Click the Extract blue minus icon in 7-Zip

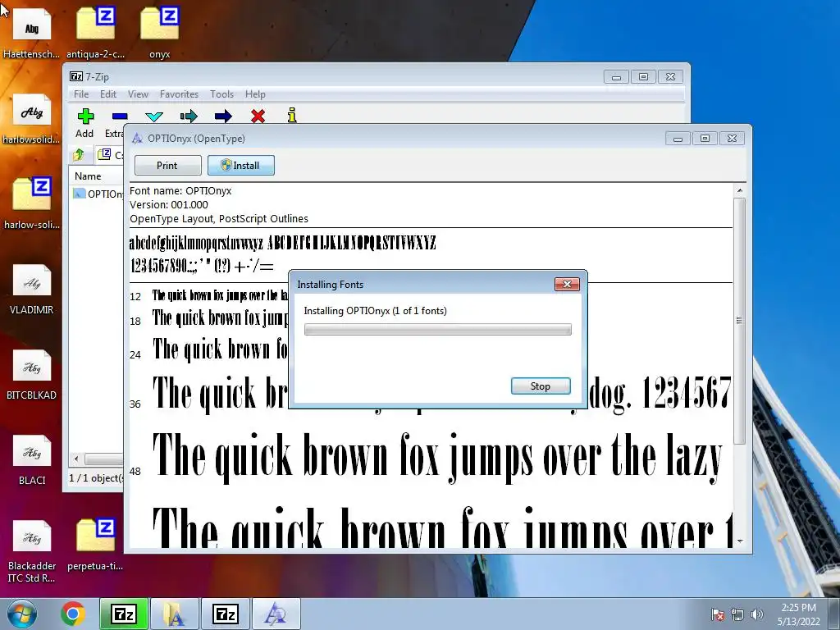click(120, 116)
